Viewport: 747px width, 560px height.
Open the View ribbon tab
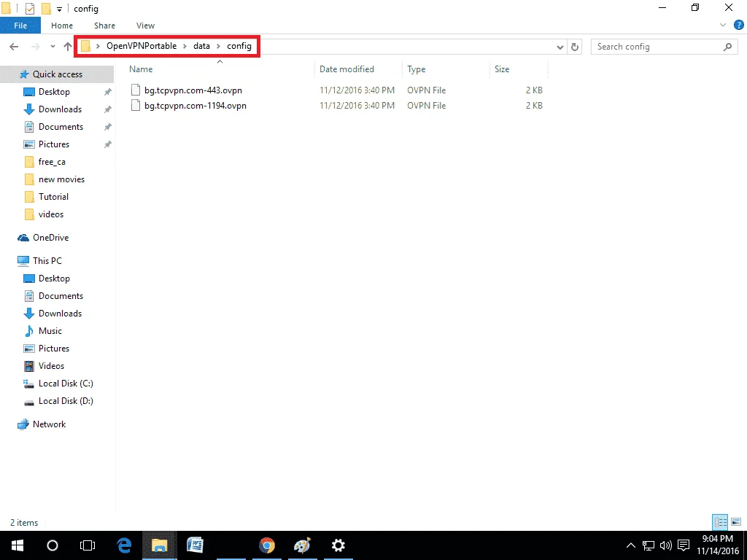click(145, 26)
